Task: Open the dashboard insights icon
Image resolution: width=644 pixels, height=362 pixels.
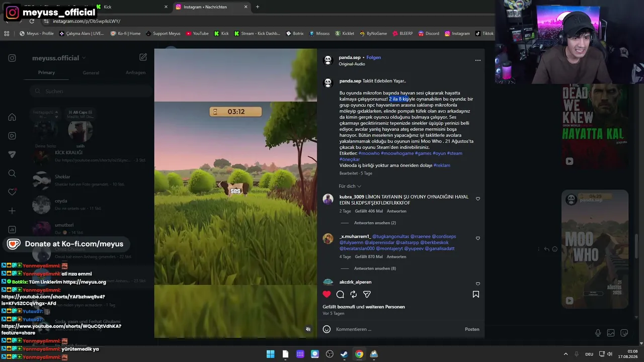Action: [x=12, y=230]
